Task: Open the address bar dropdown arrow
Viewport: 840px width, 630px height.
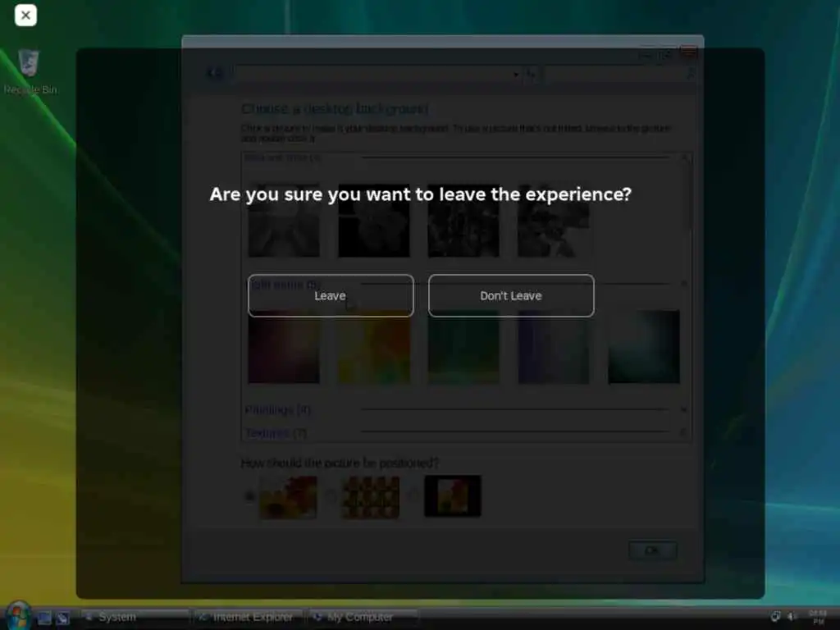Action: (x=516, y=74)
